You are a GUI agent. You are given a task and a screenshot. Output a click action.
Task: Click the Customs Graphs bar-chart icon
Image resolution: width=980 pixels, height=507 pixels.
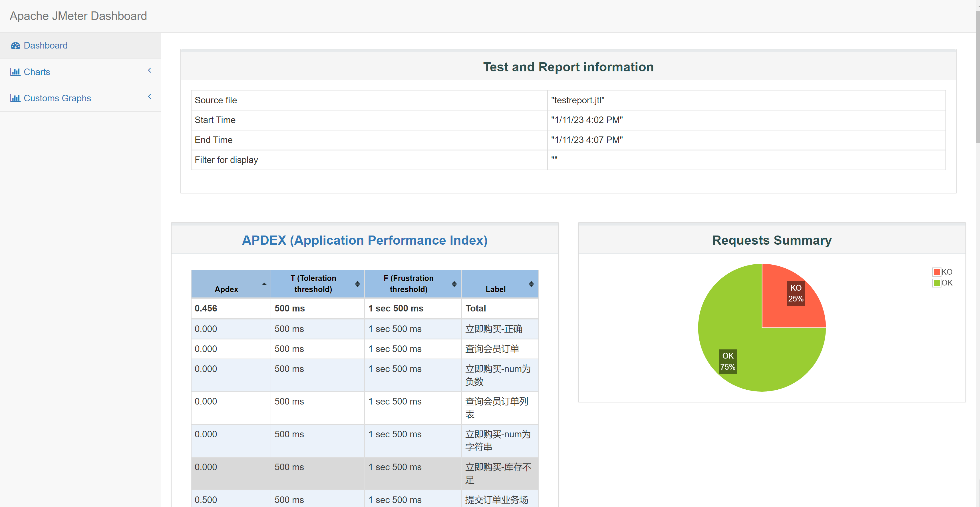[15, 98]
